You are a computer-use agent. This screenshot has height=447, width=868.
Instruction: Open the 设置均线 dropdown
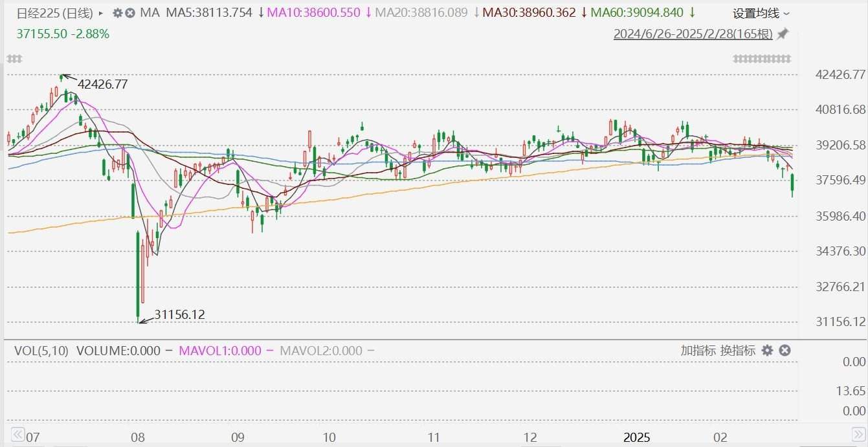[761, 13]
